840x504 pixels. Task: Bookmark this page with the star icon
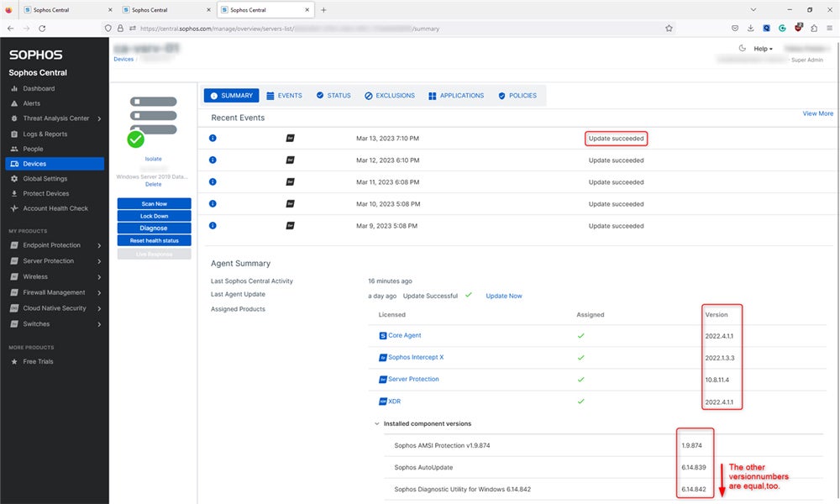pyautogui.click(x=669, y=28)
